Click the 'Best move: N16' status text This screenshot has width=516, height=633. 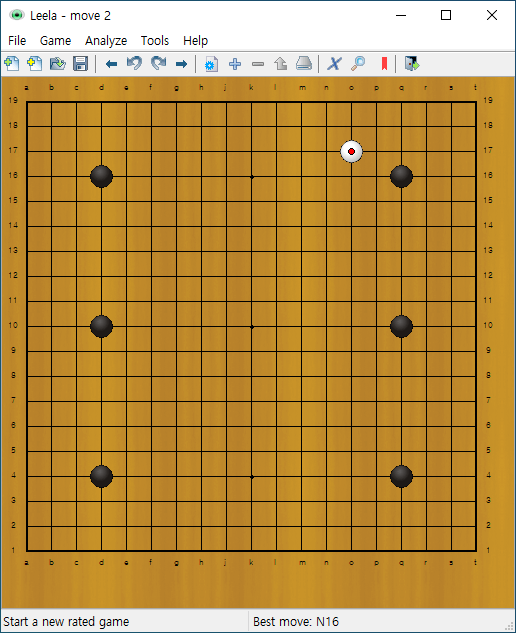(296, 621)
